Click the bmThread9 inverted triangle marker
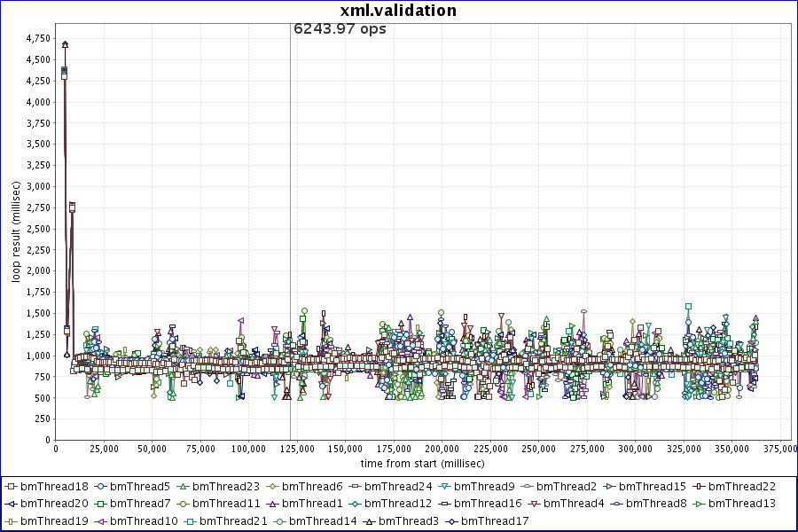The image size is (798, 532). 443,487
